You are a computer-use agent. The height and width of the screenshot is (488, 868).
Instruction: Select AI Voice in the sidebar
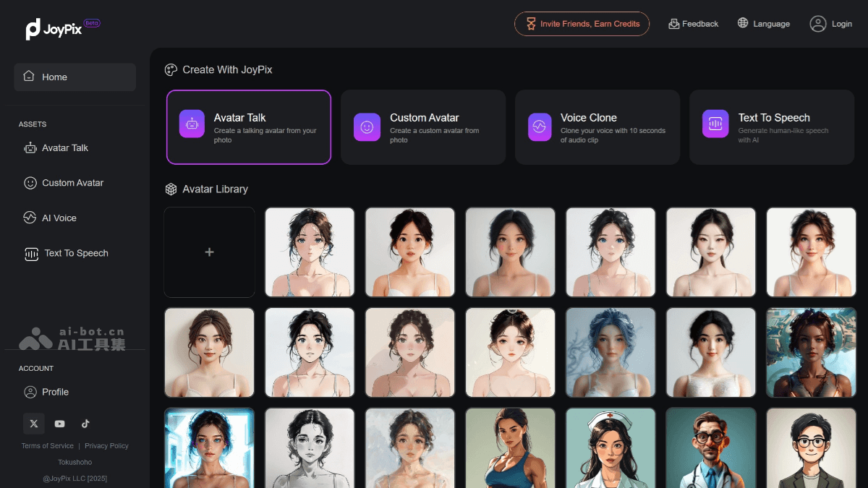tap(59, 218)
